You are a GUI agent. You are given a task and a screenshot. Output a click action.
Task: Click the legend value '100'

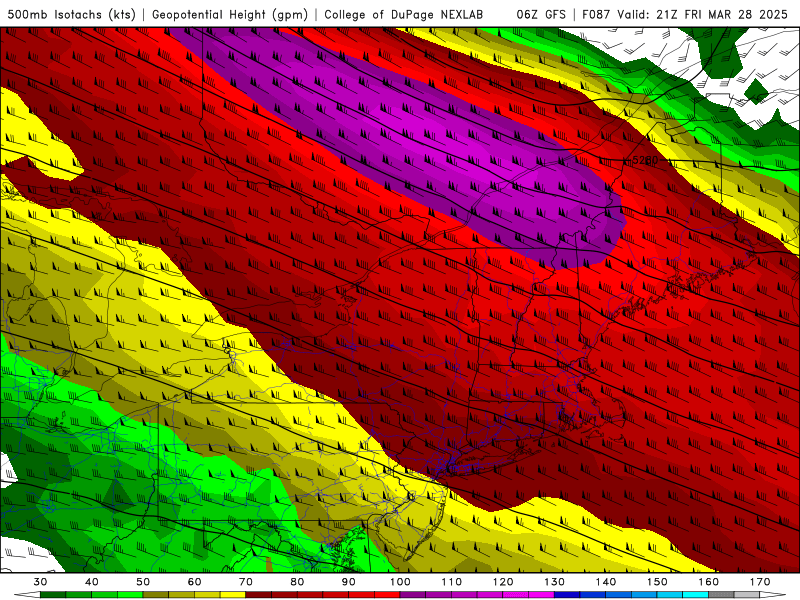point(400,582)
